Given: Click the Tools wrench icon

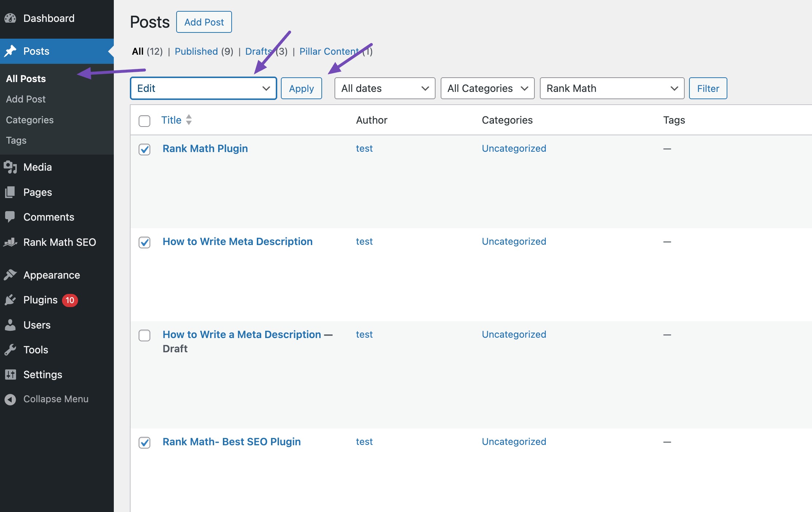Looking at the screenshot, I should [11, 350].
